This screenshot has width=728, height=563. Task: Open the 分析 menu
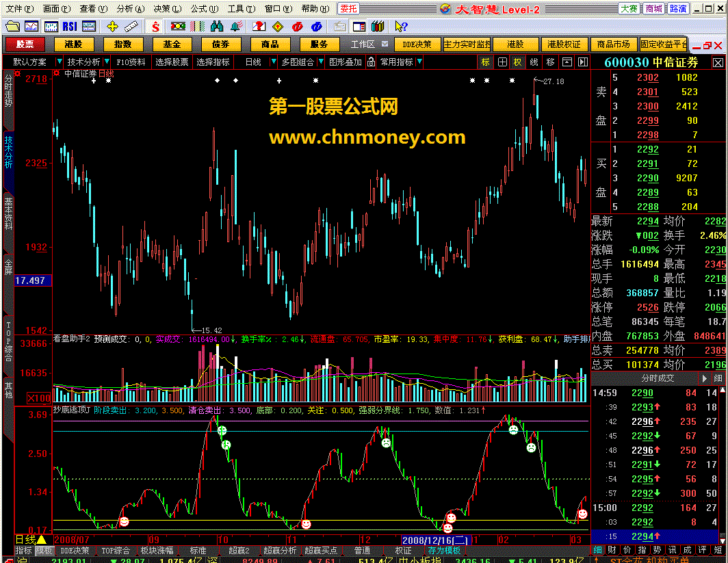tap(131, 9)
